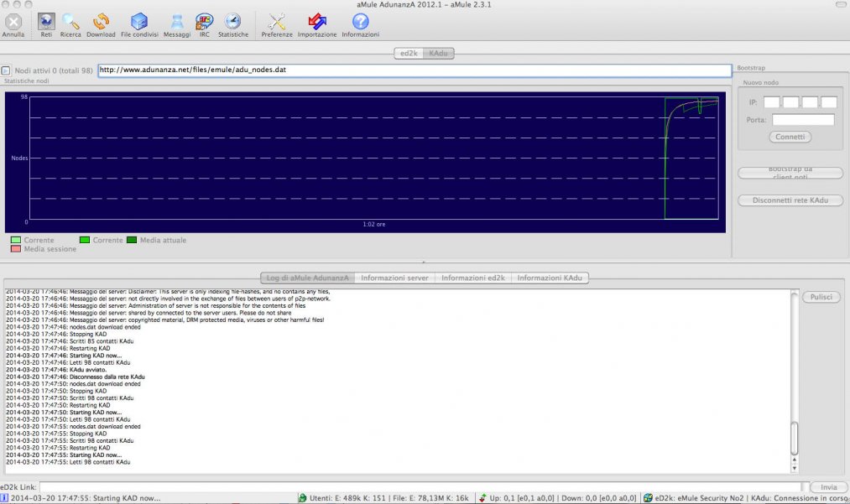Viewport: 850px width, 504px height.
Task: Click the Annulla cancel icon
Action: coord(13,22)
